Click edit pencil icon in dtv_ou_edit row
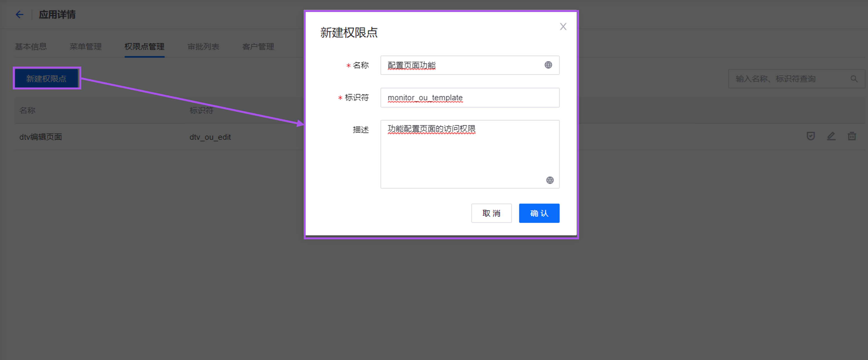The height and width of the screenshot is (360, 868). click(831, 136)
